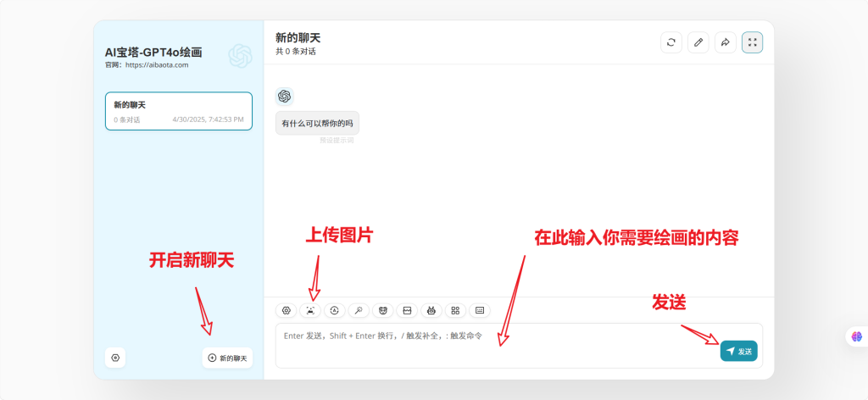Click the break-line image icon in toolbar

(x=407, y=310)
